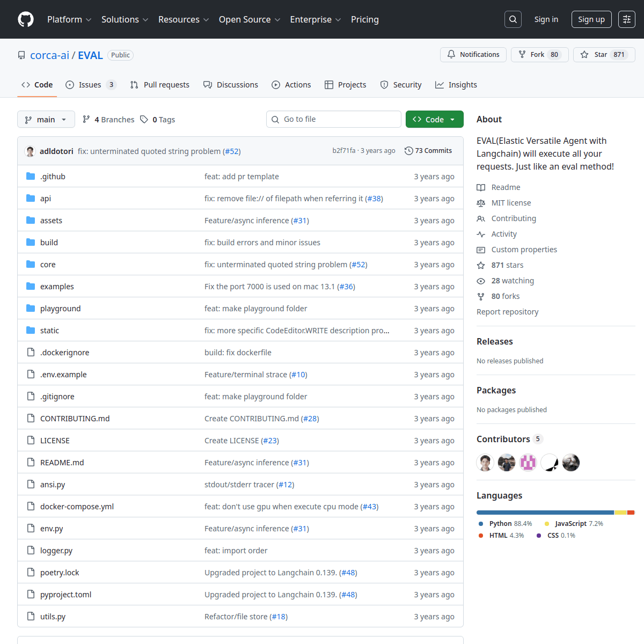Expand the Platform menu
644x644 pixels.
tap(69, 19)
